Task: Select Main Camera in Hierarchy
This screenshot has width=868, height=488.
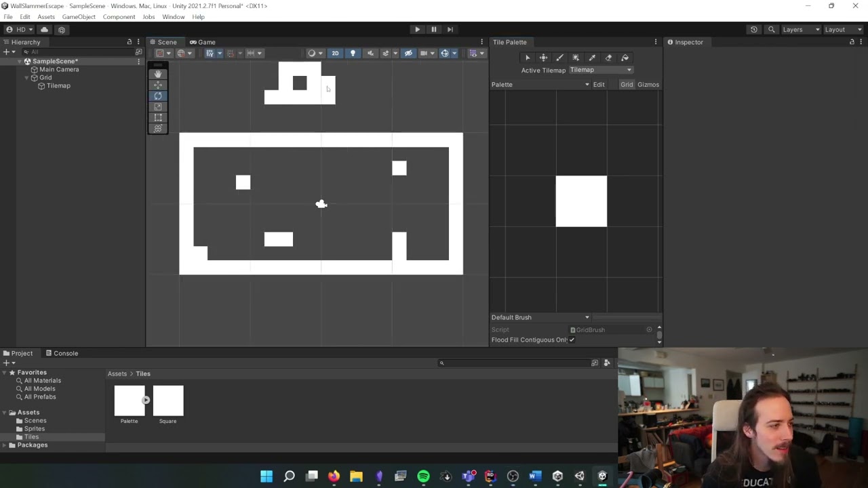Action: pyautogui.click(x=59, y=69)
